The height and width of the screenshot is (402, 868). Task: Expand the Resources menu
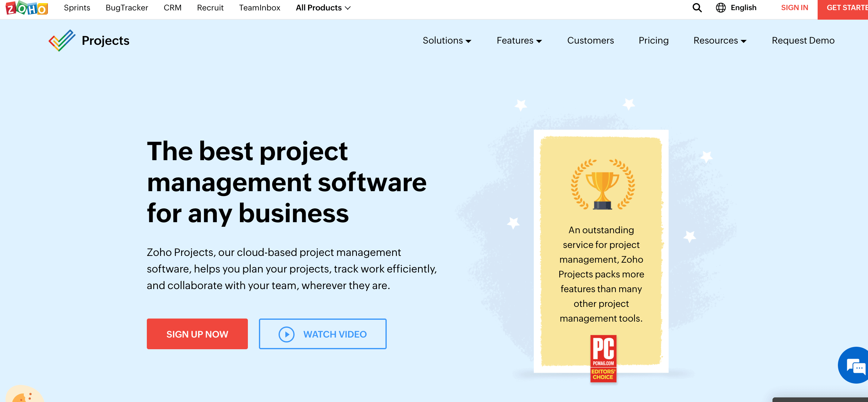(x=720, y=41)
